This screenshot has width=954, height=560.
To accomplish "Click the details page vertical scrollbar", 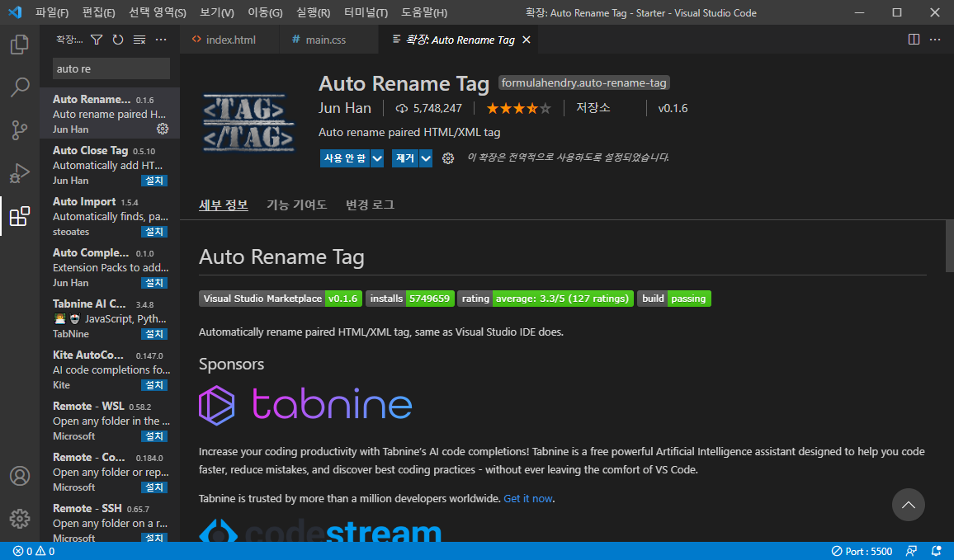I will (949, 247).
